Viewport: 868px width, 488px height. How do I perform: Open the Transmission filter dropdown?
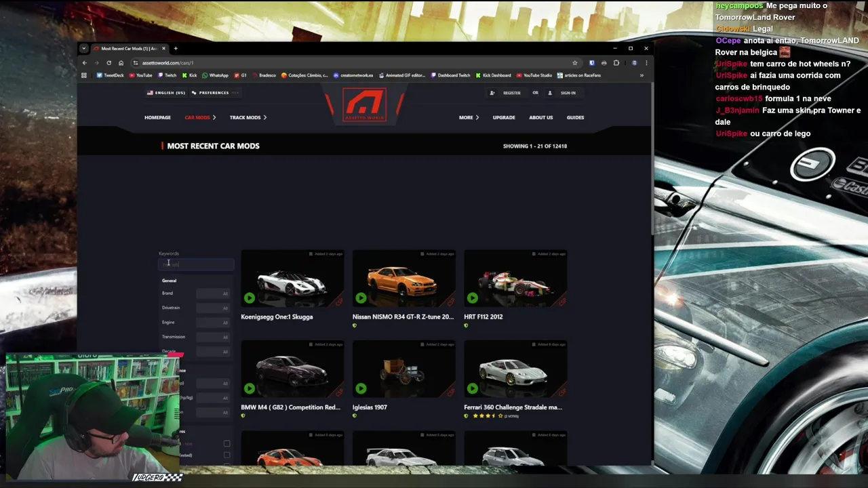click(214, 337)
